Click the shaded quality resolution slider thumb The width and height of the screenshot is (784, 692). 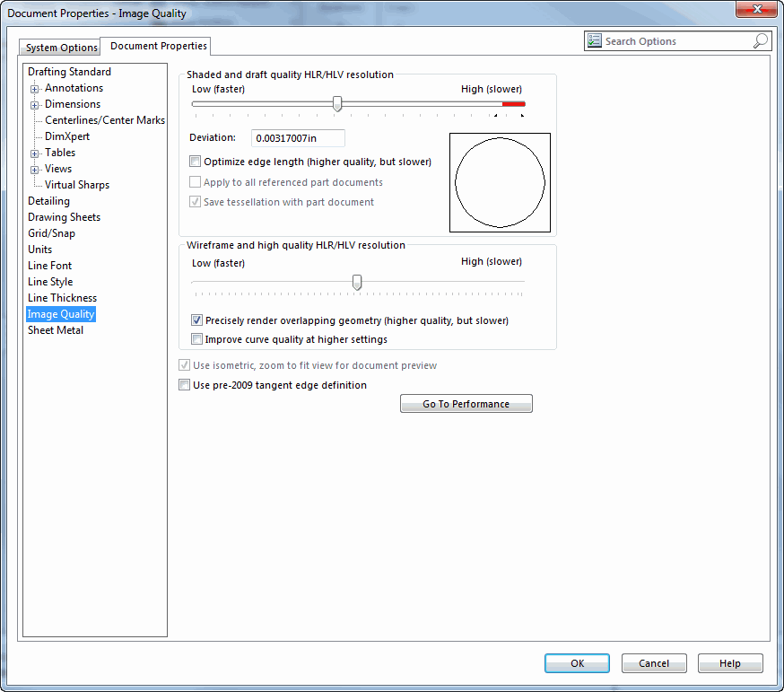click(337, 104)
